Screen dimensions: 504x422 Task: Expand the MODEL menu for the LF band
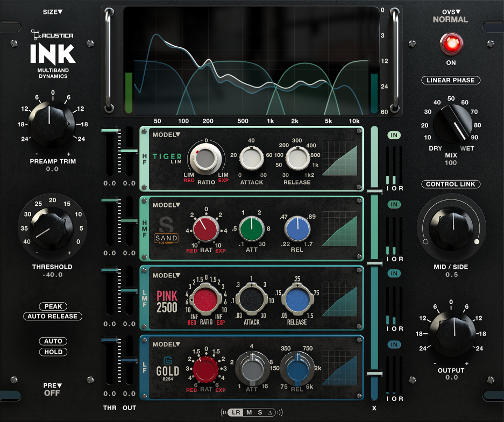pos(166,344)
